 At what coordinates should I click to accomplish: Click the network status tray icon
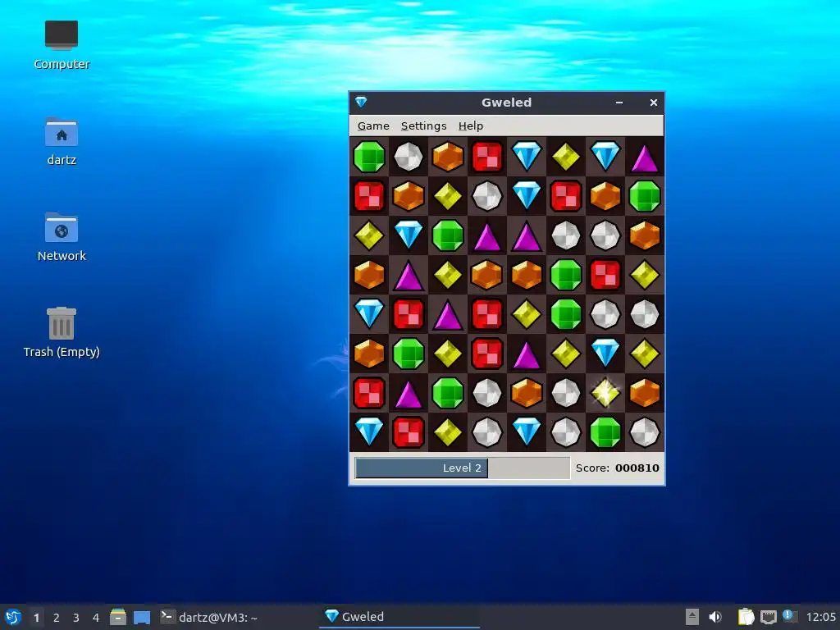click(x=768, y=617)
